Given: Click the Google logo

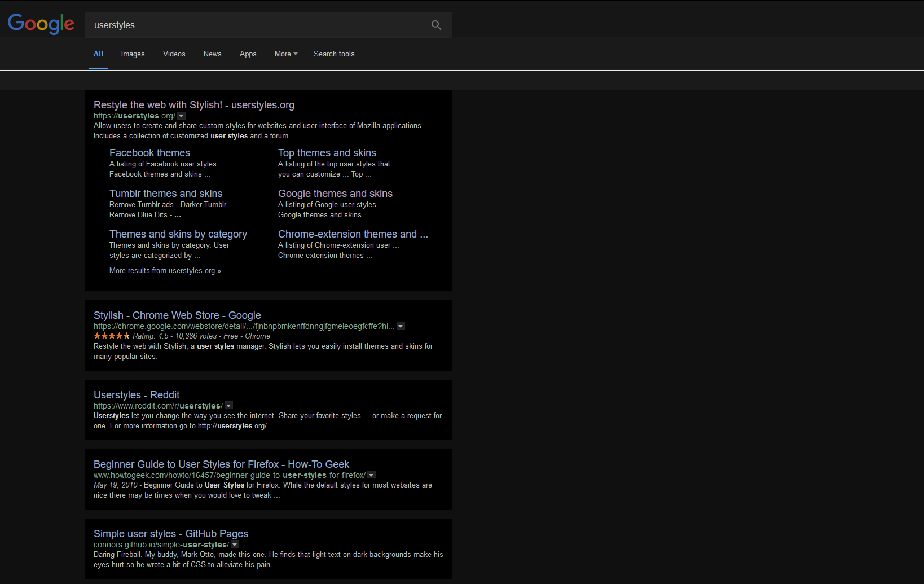Looking at the screenshot, I should [41, 24].
